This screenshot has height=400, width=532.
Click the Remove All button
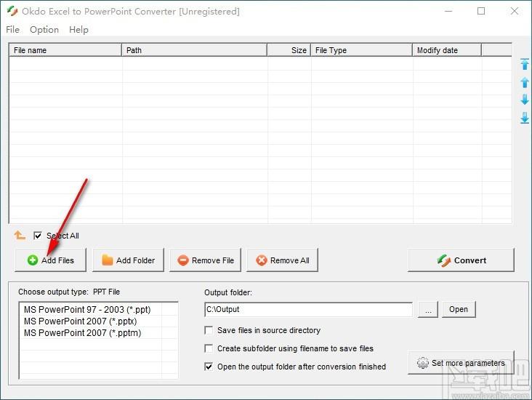(282, 260)
